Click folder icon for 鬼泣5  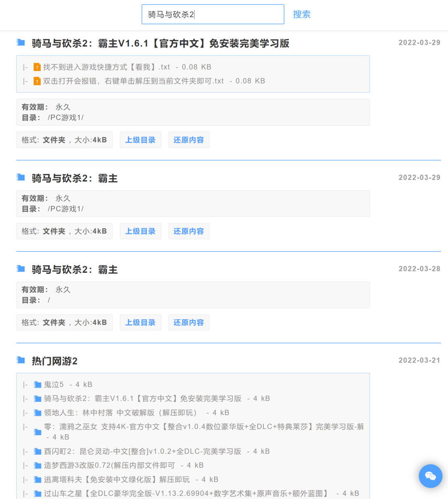38,385
